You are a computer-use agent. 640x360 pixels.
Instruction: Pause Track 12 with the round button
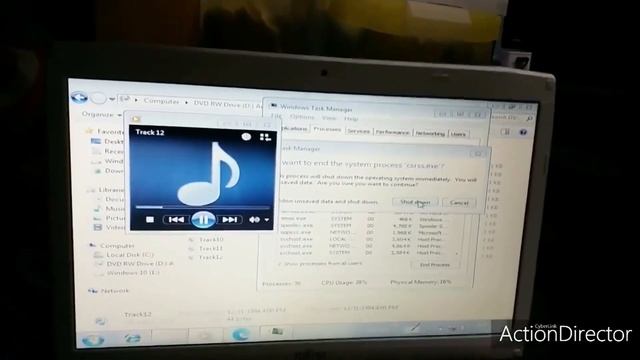(203, 220)
